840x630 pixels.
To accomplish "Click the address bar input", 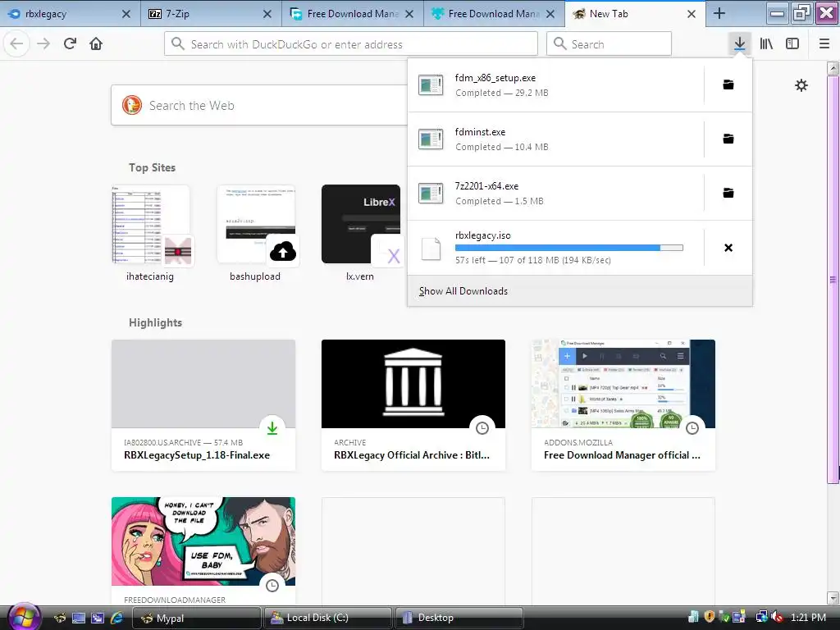I will tap(351, 44).
